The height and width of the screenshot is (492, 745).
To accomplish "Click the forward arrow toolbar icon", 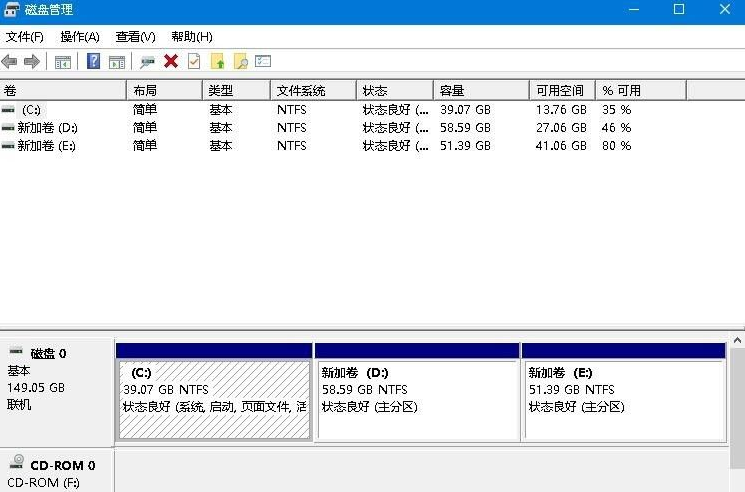I will [32, 62].
